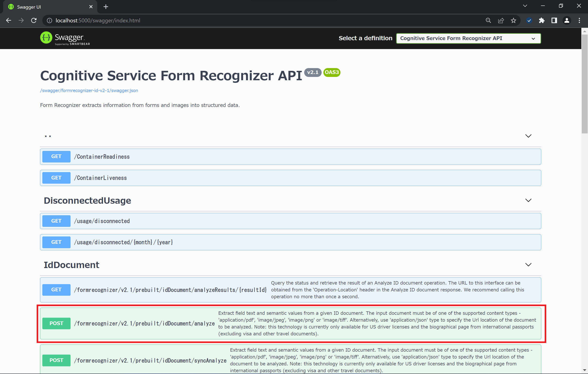Open a new browser tab
The image size is (588, 374).
click(x=106, y=7)
